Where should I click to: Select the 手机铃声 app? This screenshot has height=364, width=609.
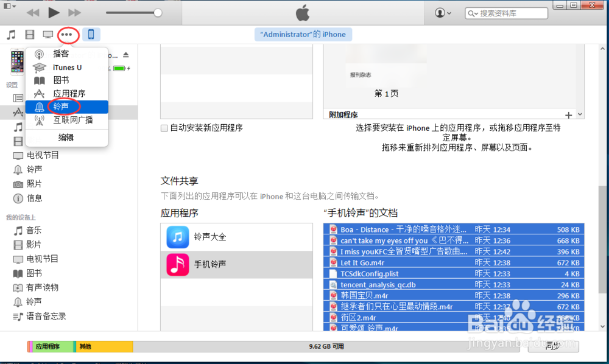coord(236,264)
